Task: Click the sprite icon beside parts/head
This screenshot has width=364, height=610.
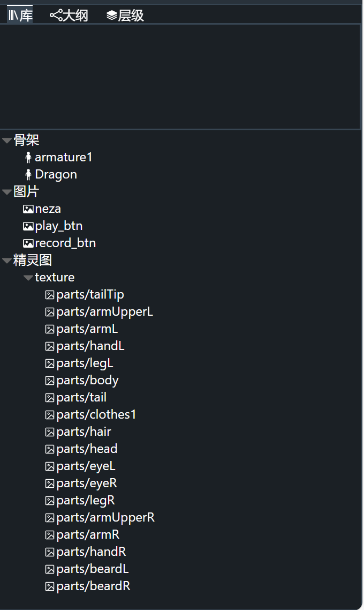Action: click(x=50, y=449)
